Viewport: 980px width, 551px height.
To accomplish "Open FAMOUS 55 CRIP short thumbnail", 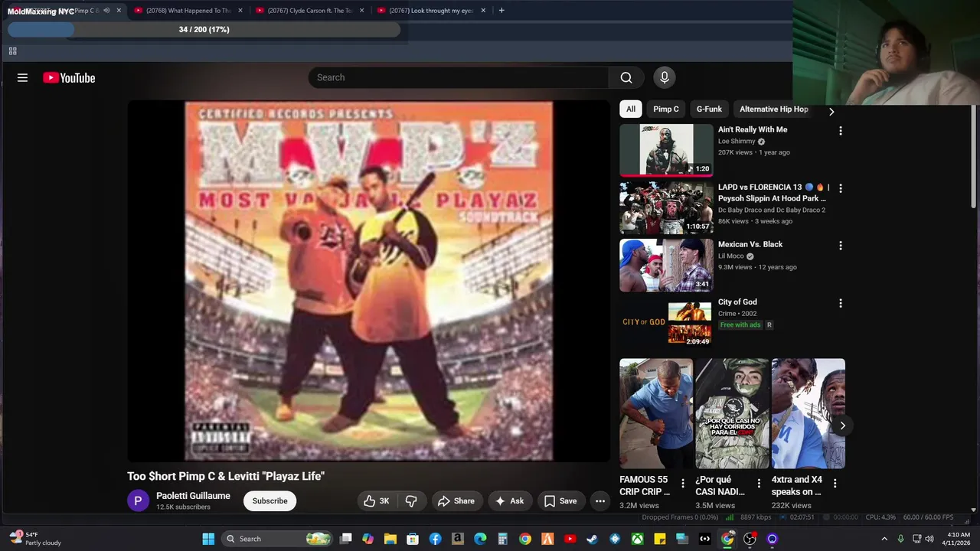I will [656, 413].
